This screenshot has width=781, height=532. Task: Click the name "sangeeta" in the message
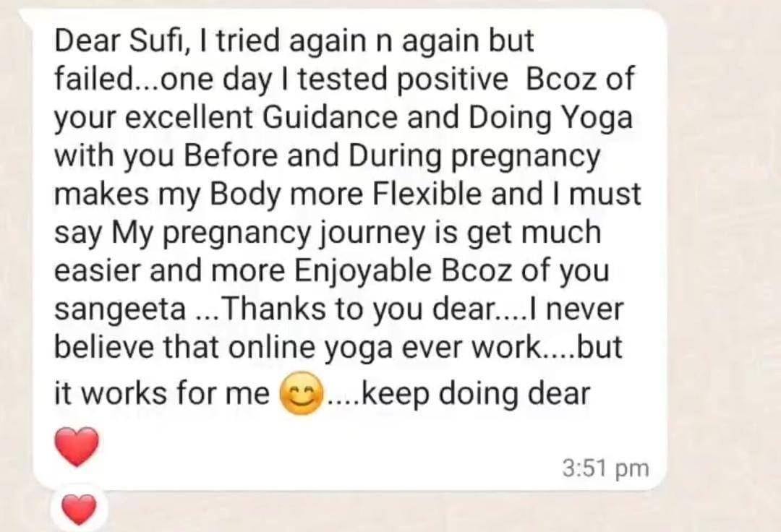[119, 309]
